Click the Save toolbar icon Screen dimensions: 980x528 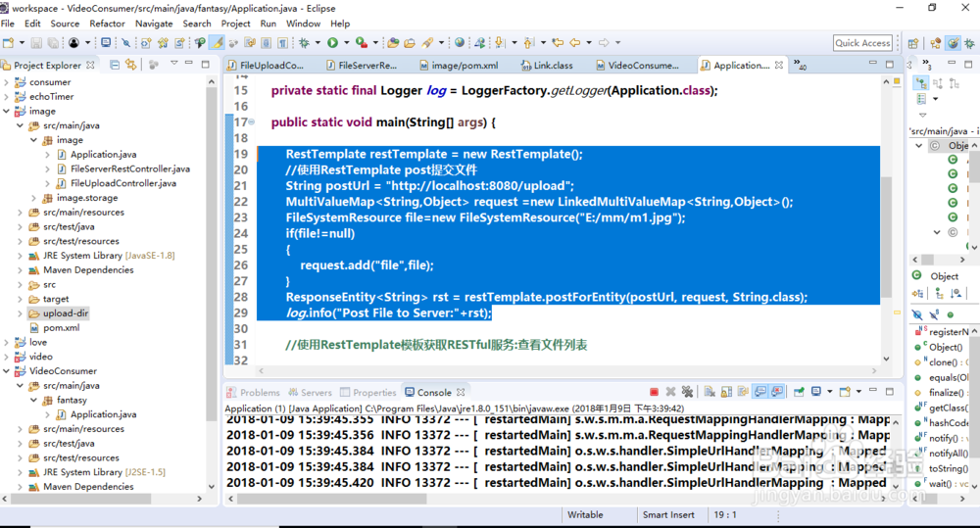(37, 42)
